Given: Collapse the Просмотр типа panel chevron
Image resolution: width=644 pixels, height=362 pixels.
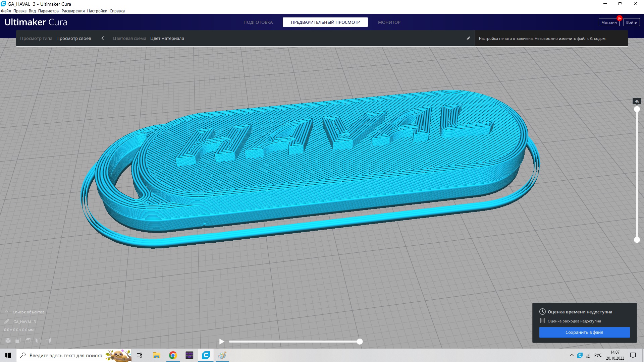Looking at the screenshot, I should coord(103,38).
